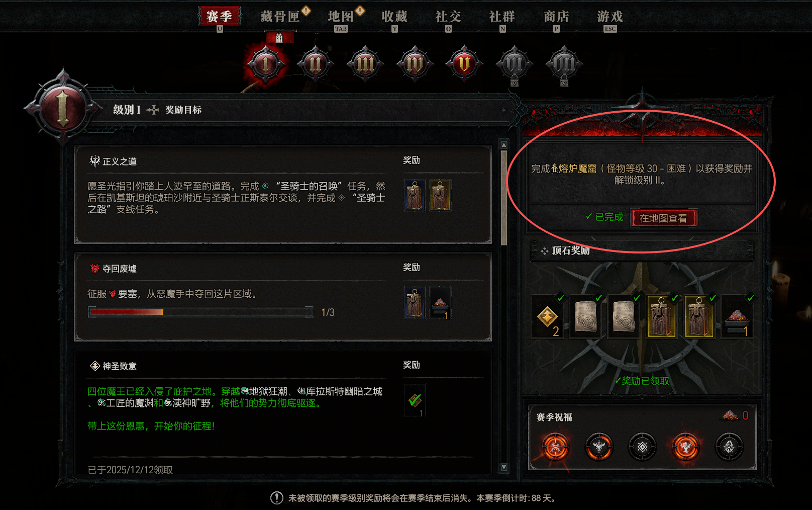Select the rank V season badge
812x510 pixels.
click(x=464, y=64)
